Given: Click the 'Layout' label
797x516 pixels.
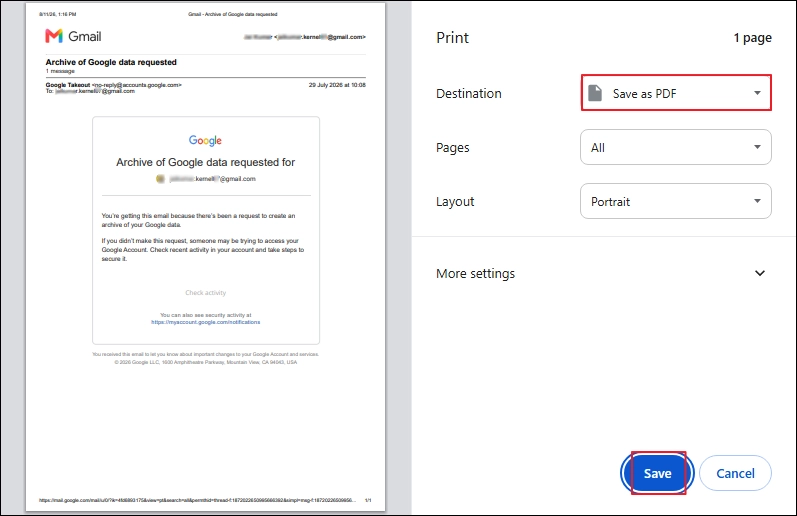Looking at the screenshot, I should click(455, 202).
